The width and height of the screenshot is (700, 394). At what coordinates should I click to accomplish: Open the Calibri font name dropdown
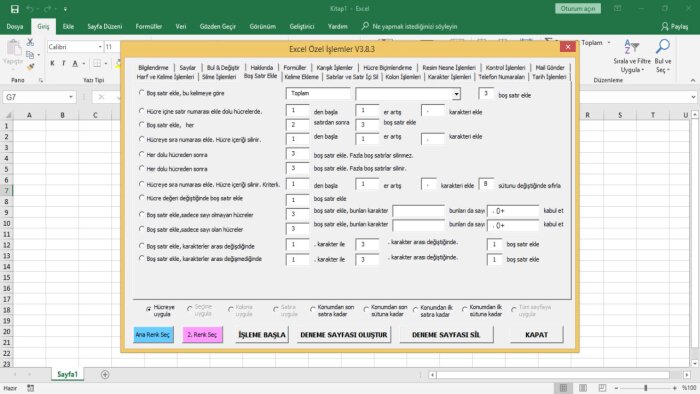(100, 46)
